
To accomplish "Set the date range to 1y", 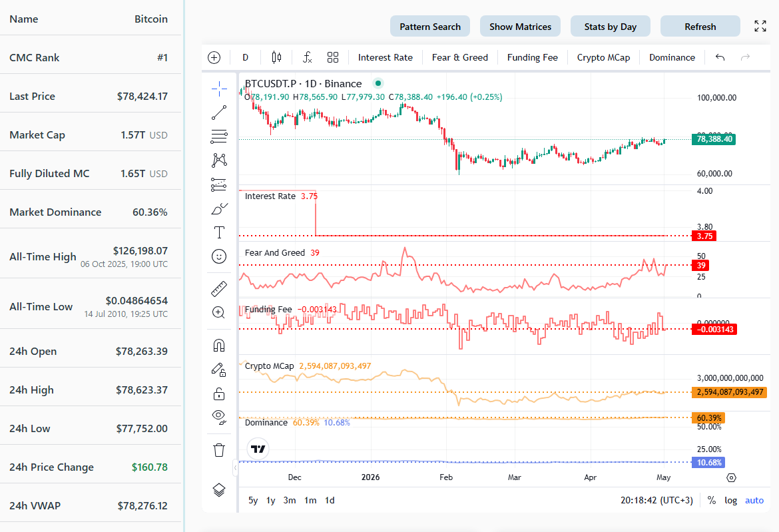I will 271,500.
